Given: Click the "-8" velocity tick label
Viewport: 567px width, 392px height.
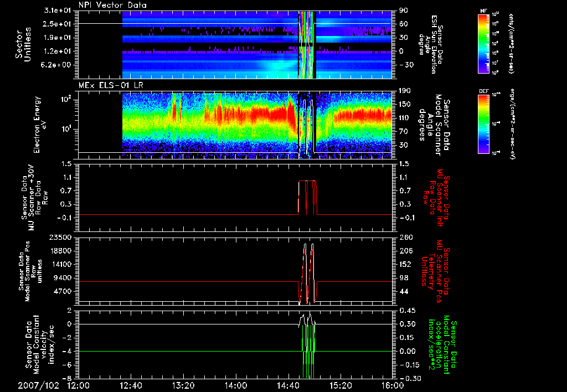Looking at the screenshot, I should [67, 379].
